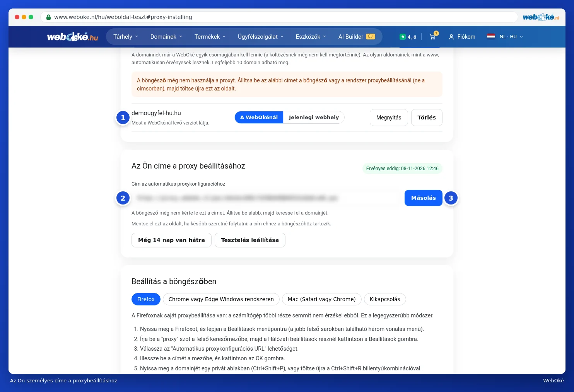Open the Termékek dropdown
Viewport: 574px width, 392px height.
210,37
